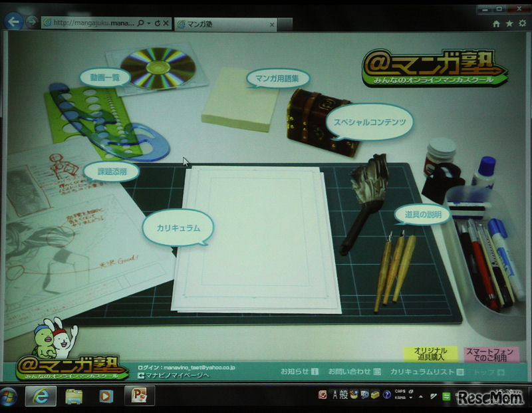The height and width of the screenshot is (413, 532).
Task: Select the マンガ塾 browser tab
Action: [x=225, y=25]
